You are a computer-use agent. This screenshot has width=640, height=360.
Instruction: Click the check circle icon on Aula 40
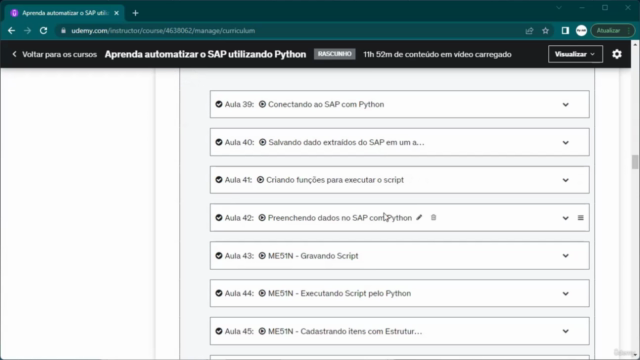219,142
